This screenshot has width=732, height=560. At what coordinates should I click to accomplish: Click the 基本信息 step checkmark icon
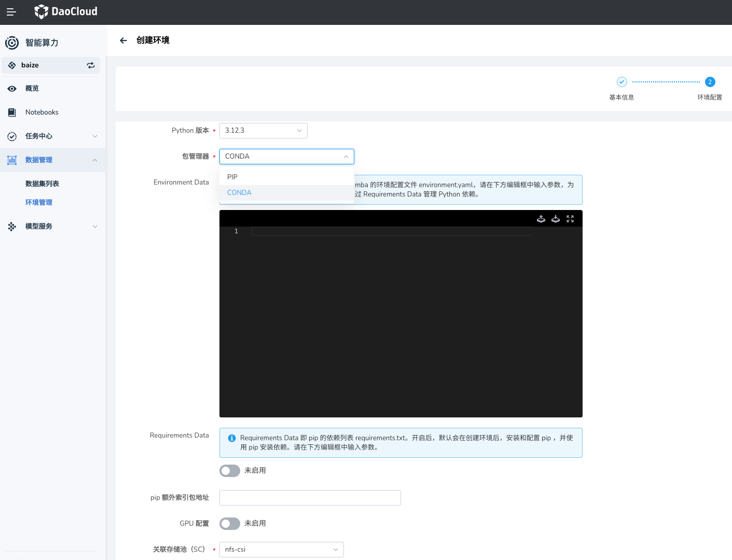621,82
